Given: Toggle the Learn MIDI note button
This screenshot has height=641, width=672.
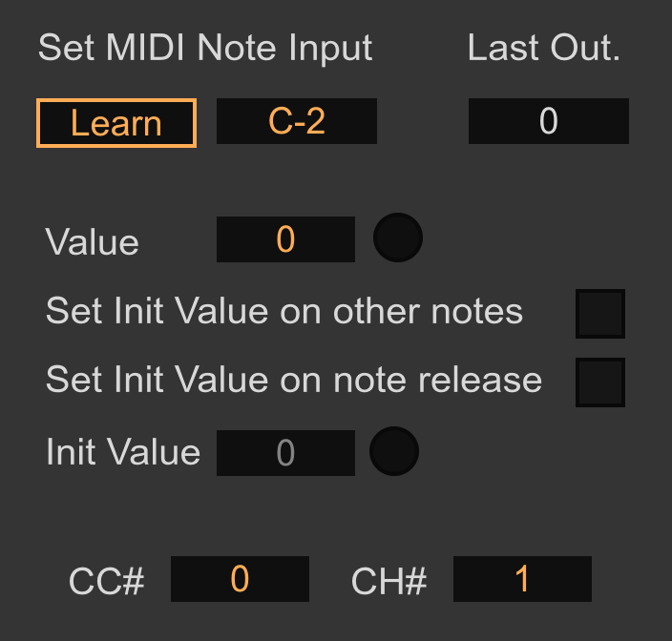Looking at the screenshot, I should (x=116, y=123).
